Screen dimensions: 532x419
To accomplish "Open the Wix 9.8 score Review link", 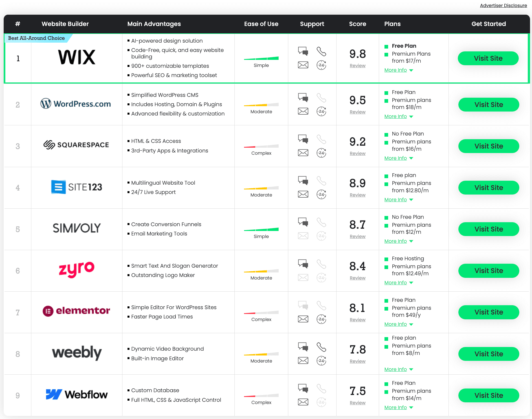I will point(357,66).
